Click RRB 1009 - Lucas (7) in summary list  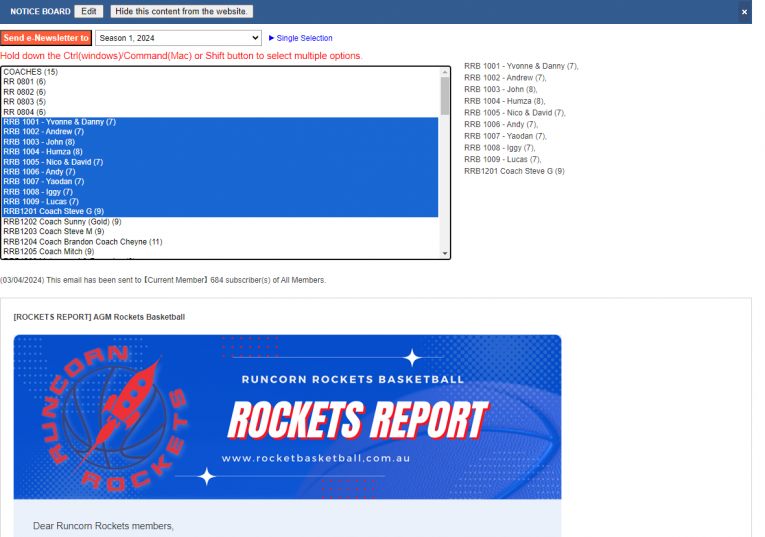(503, 159)
